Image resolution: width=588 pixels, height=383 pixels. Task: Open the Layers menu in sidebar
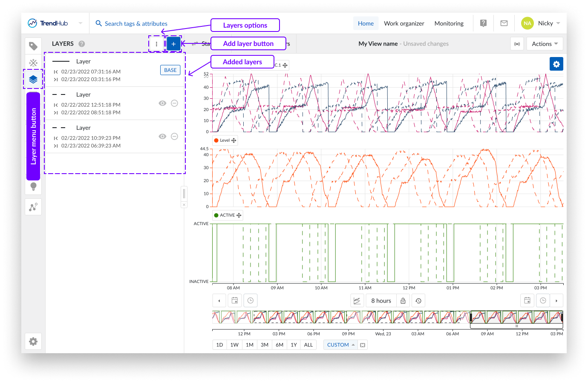point(33,79)
